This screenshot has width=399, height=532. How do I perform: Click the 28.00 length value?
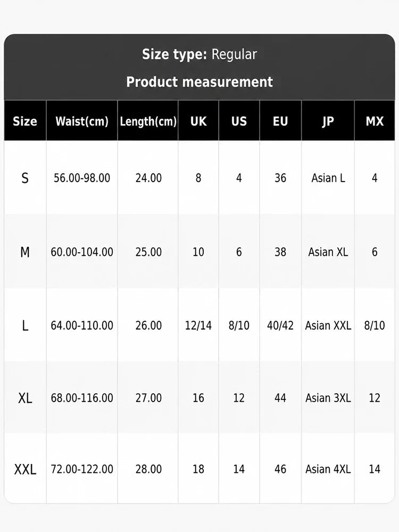tap(148, 469)
